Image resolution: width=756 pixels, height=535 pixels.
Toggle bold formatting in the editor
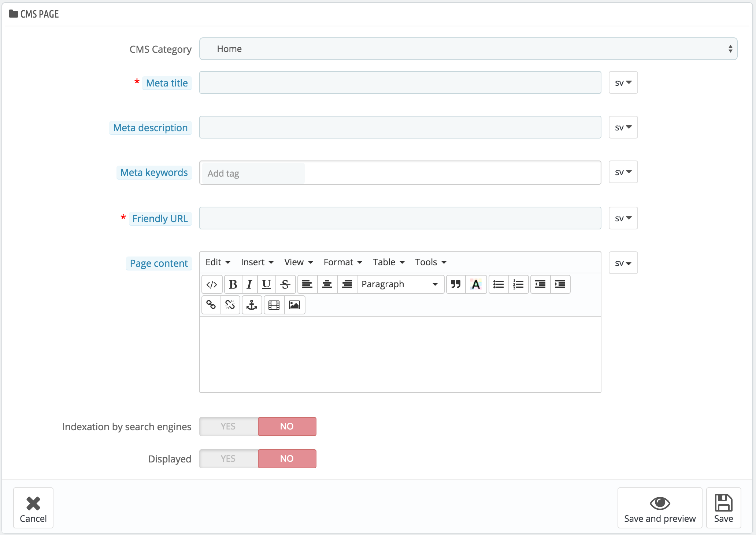pos(233,284)
